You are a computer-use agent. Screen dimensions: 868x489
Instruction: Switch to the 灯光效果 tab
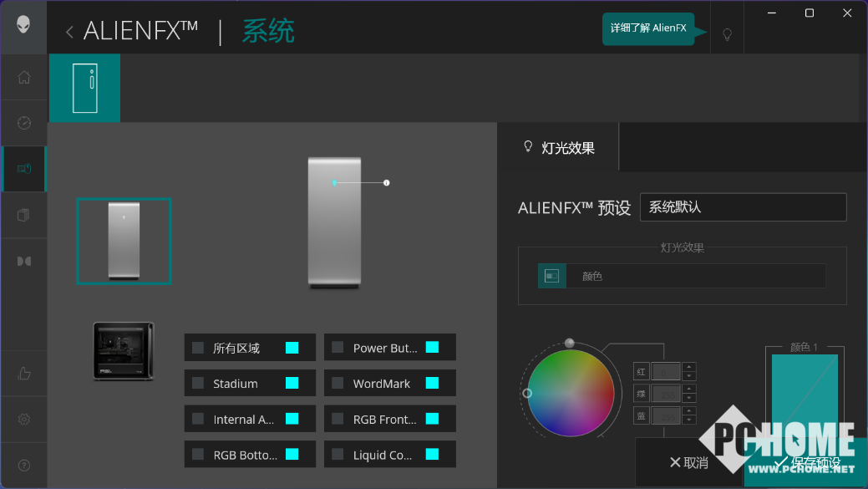point(558,148)
